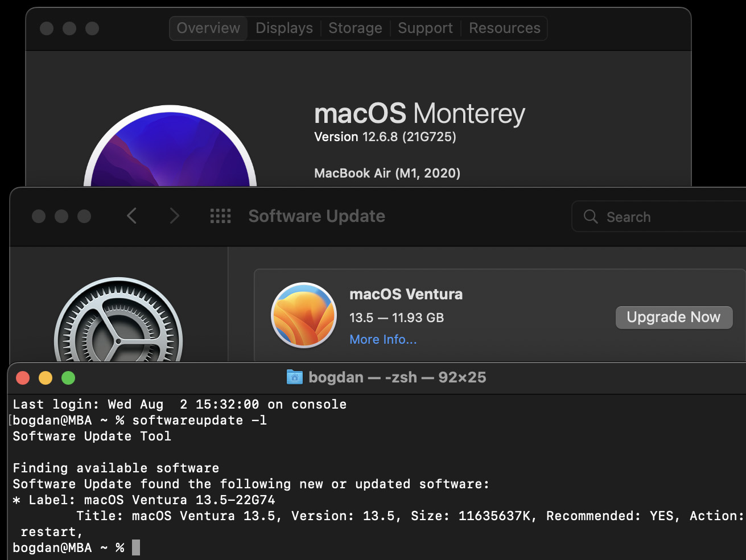Click the "macOS Ventura" update title
746x560 pixels.
click(x=406, y=294)
